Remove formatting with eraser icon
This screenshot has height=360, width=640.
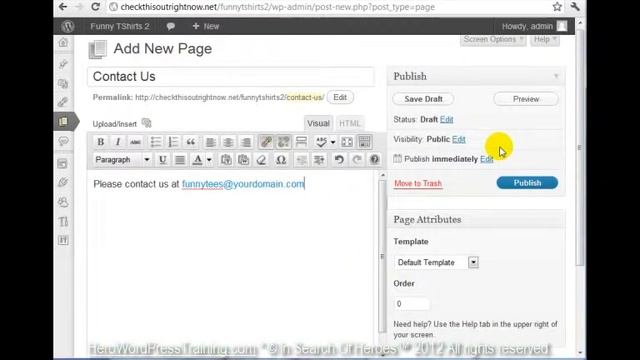(x=261, y=160)
